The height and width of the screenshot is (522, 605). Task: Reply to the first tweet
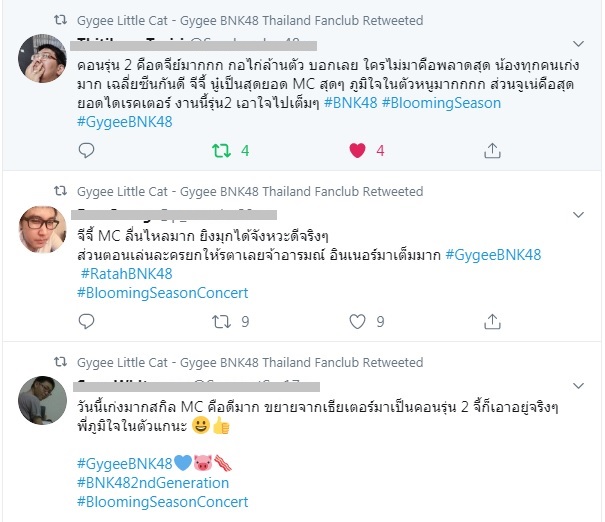(86, 150)
